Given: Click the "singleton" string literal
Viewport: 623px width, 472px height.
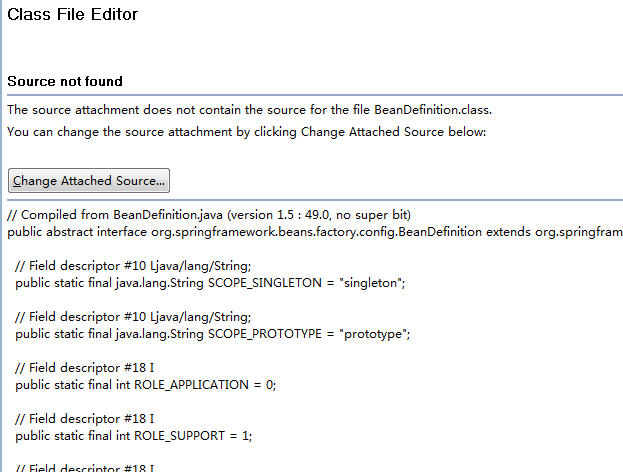Looking at the screenshot, I should [x=372, y=283].
